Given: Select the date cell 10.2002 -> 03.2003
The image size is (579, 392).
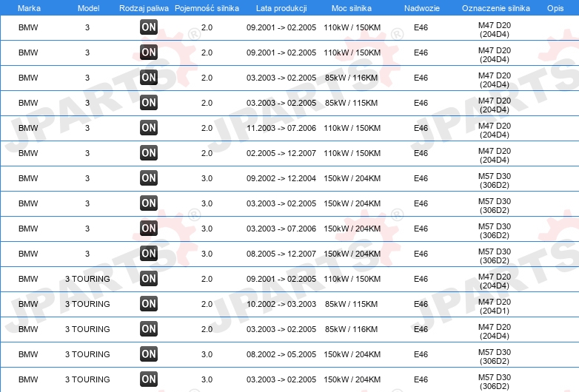Looking at the screenshot, I should pyautogui.click(x=281, y=304).
